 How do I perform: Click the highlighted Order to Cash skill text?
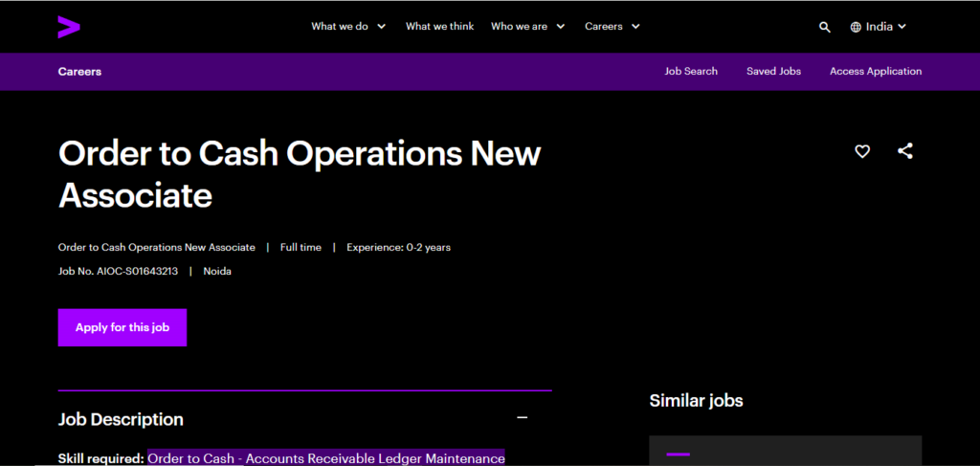(326, 458)
